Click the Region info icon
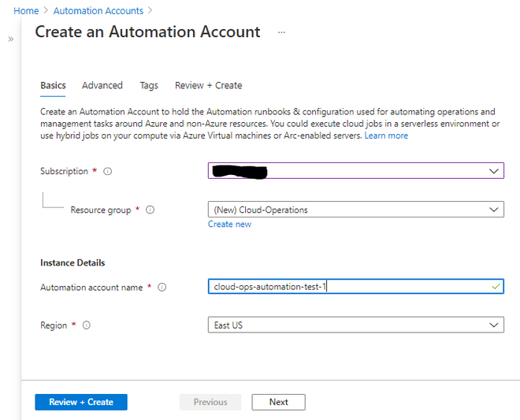Image resolution: width=520 pixels, height=420 pixels. [87, 325]
